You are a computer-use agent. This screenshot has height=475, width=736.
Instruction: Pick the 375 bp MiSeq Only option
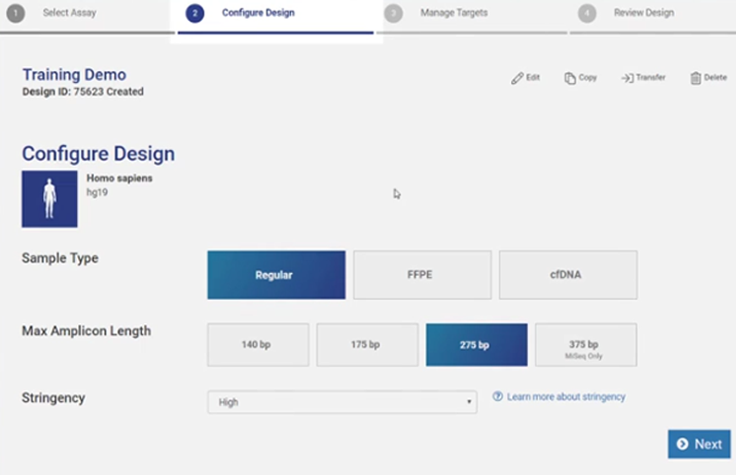click(585, 345)
